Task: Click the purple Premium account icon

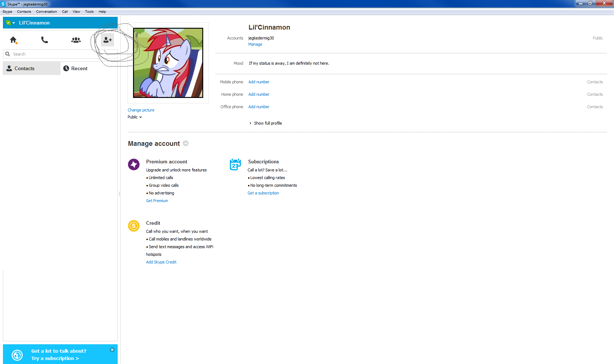Action: (134, 164)
